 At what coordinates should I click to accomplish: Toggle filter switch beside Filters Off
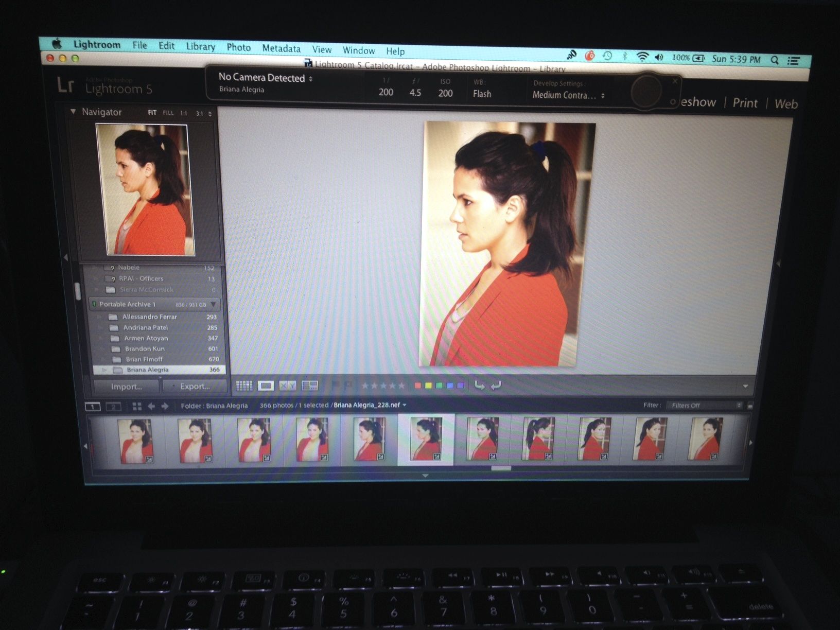750,406
